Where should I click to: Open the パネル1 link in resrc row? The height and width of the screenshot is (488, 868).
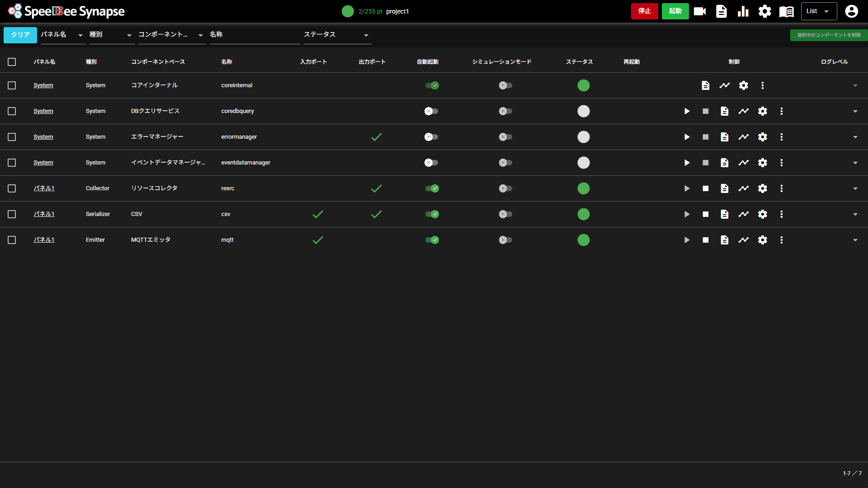(x=44, y=188)
